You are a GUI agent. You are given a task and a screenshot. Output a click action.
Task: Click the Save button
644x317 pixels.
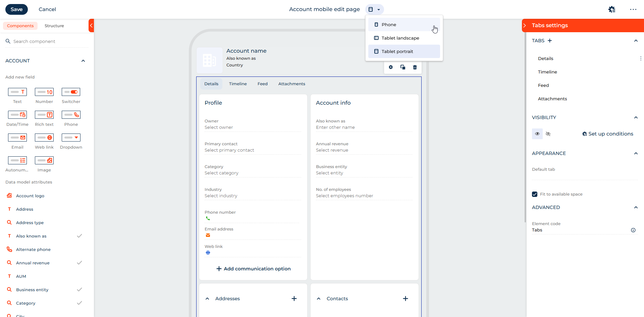(16, 9)
